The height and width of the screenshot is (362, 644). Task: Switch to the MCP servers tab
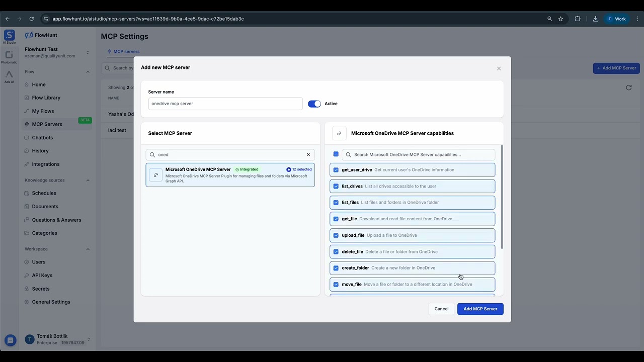tap(123, 51)
